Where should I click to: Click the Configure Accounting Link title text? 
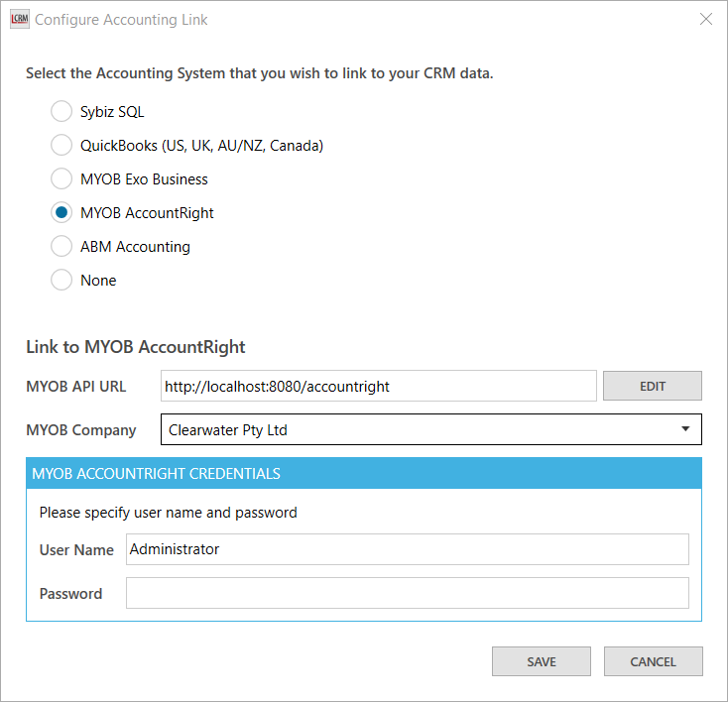[122, 20]
